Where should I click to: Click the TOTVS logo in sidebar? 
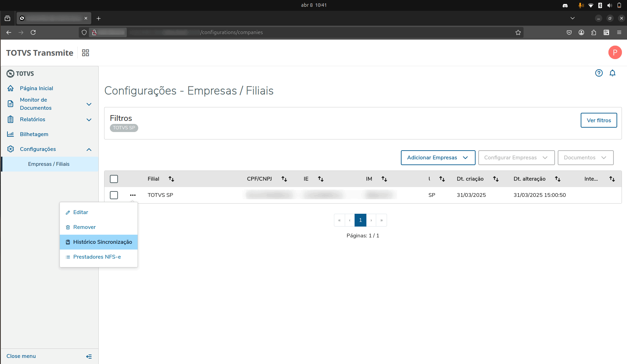(20, 74)
